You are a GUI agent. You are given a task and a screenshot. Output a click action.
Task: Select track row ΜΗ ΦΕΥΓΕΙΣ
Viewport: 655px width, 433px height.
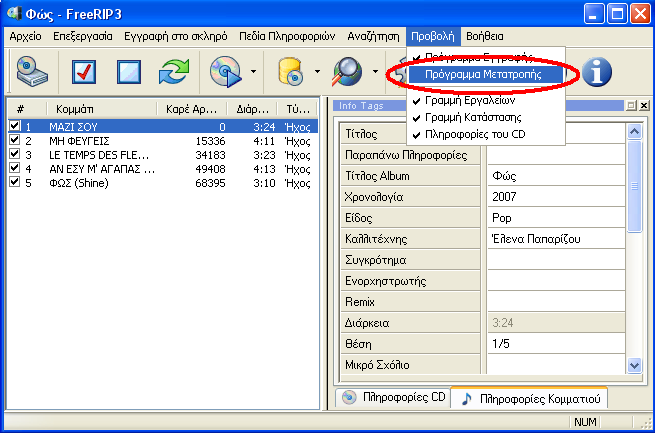coord(163,141)
